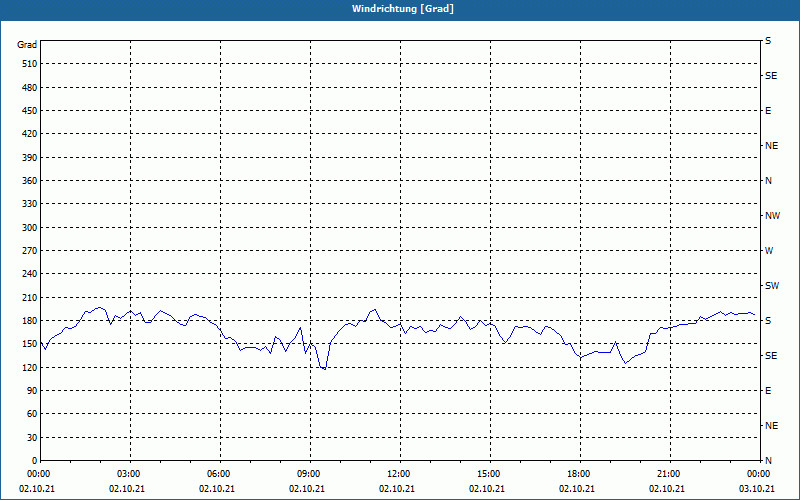Click the N compass label beside 0 gridline
The image size is (800, 500).
[x=768, y=461]
